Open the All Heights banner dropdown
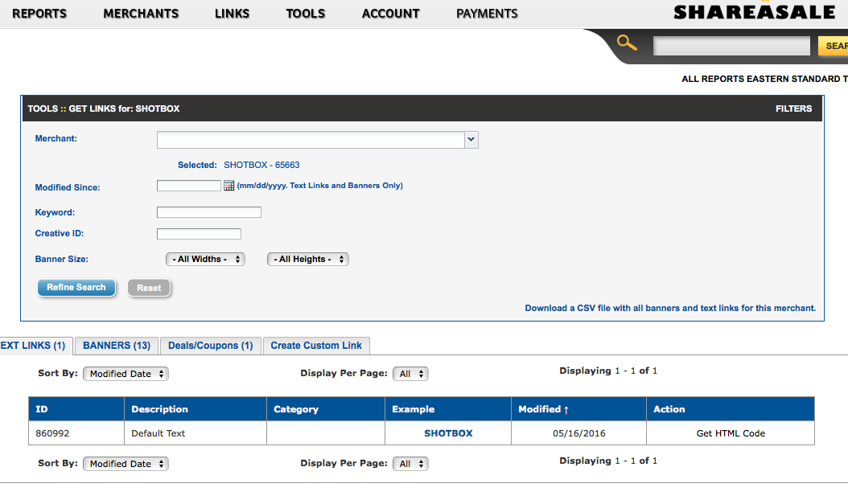The width and height of the screenshot is (848, 504). click(308, 260)
